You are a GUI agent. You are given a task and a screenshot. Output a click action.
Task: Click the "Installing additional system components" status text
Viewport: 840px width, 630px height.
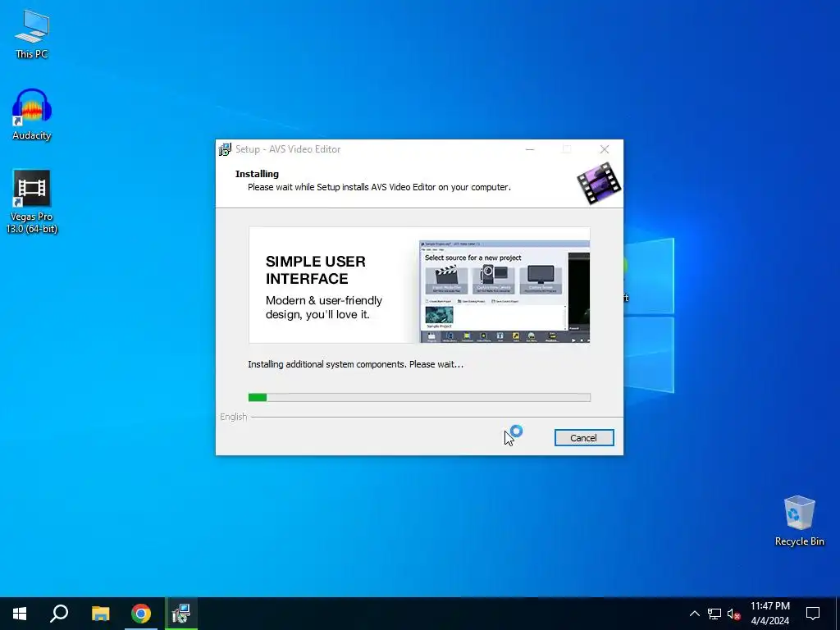point(356,364)
